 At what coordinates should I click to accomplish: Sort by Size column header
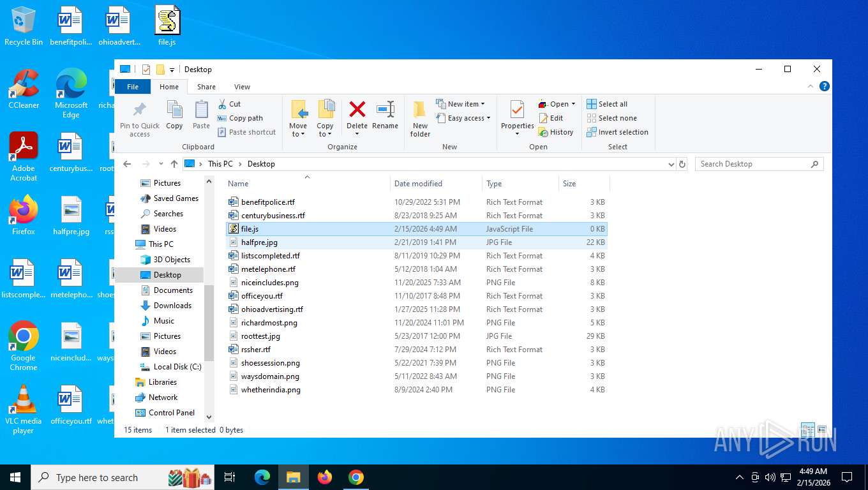584,184
